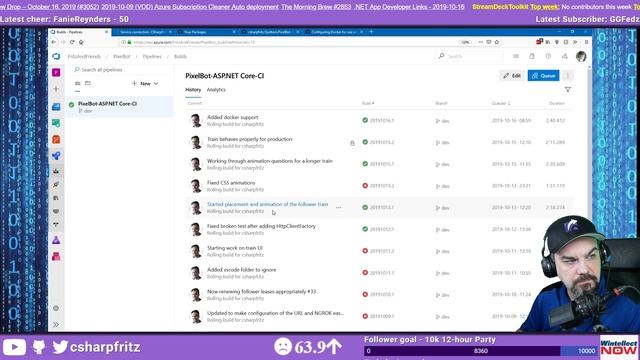Open the green Boards hub icon

pos(56,123)
